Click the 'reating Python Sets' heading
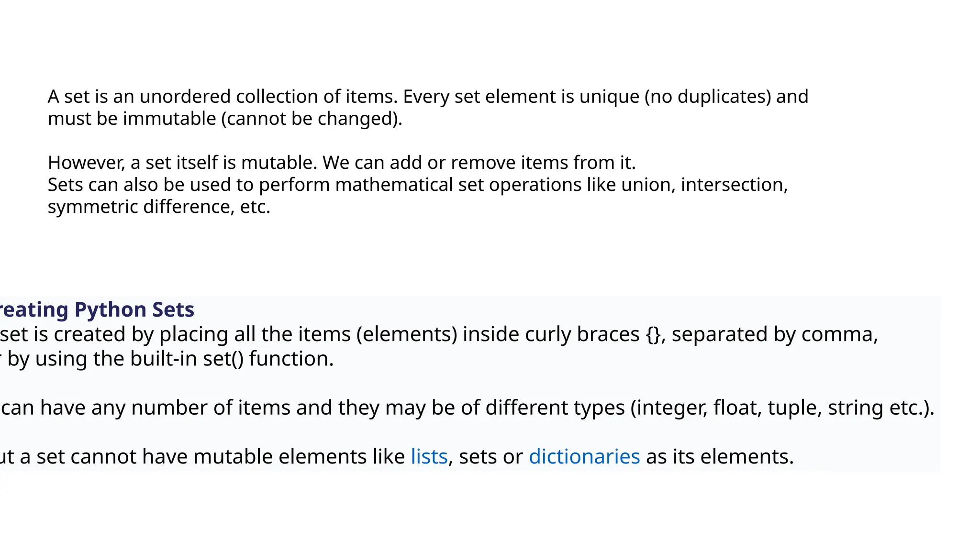This screenshot has height=551, width=980. tap(97, 309)
